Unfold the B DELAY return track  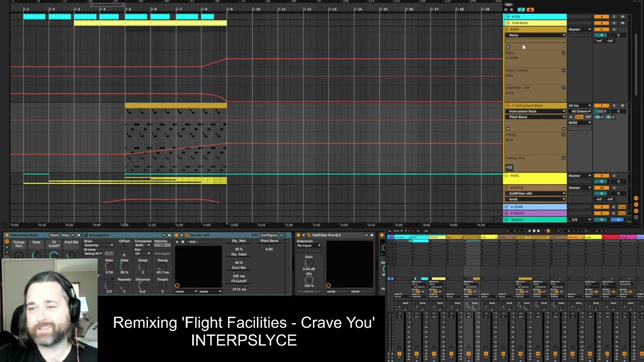pos(506,213)
